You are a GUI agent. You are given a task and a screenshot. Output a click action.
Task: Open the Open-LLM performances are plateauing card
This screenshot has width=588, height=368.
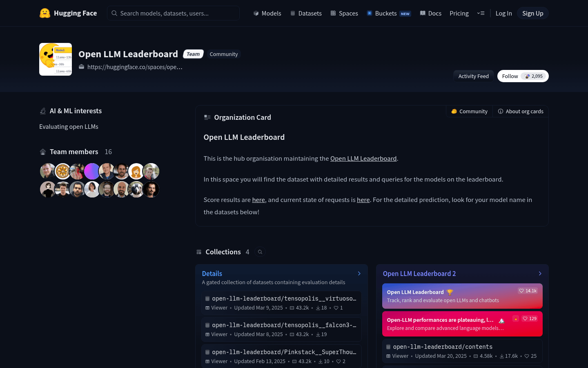462,324
